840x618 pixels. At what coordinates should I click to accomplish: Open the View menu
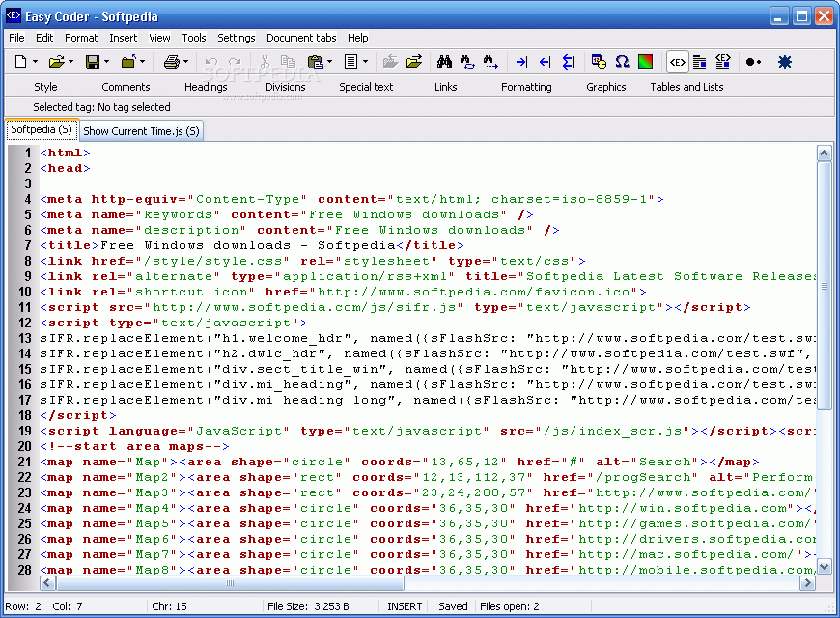pos(159,38)
